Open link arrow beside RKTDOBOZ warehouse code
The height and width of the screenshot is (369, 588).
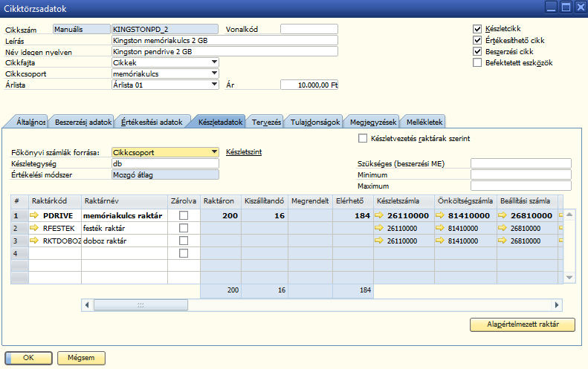34,241
